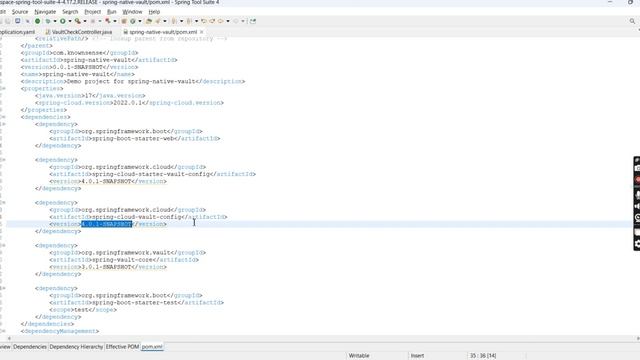This screenshot has height=360, width=640.
Task: Click the New Java Class green icon
Action: (x=133, y=21)
